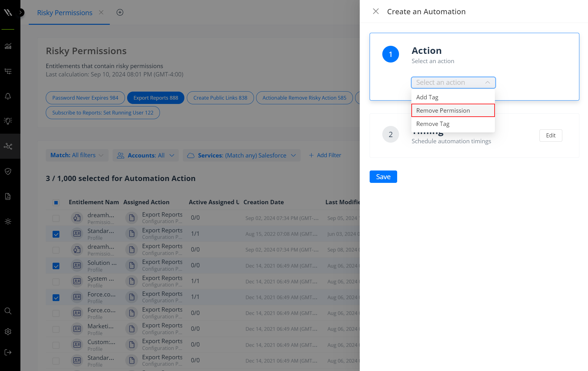Screen dimensions: 588x371
Task: Click the Add Filter link
Action: click(x=325, y=155)
